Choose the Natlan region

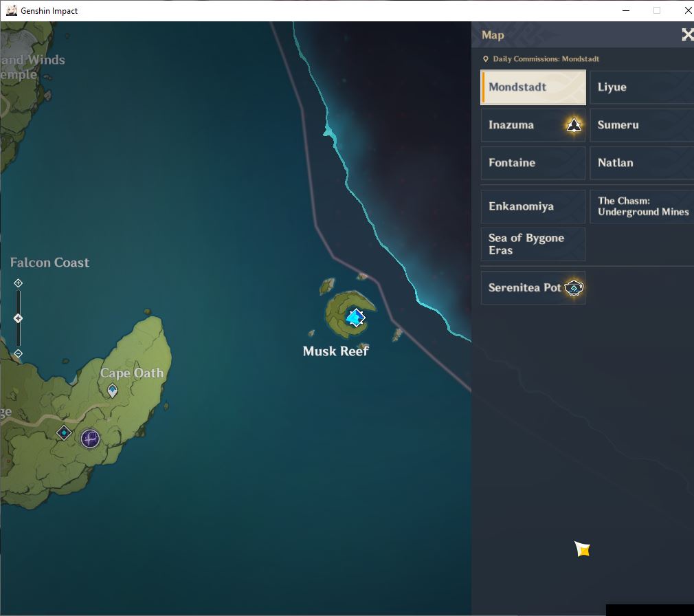[x=642, y=163]
